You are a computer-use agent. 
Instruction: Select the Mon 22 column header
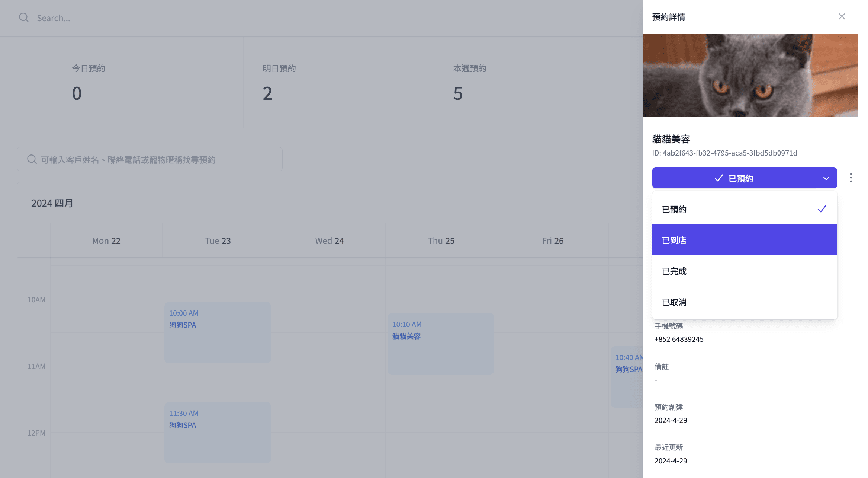click(x=106, y=241)
